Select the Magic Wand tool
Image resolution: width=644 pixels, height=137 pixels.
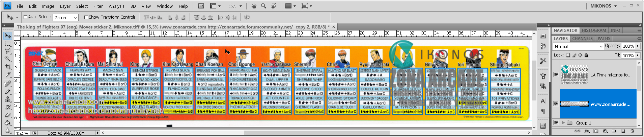click(x=7, y=59)
